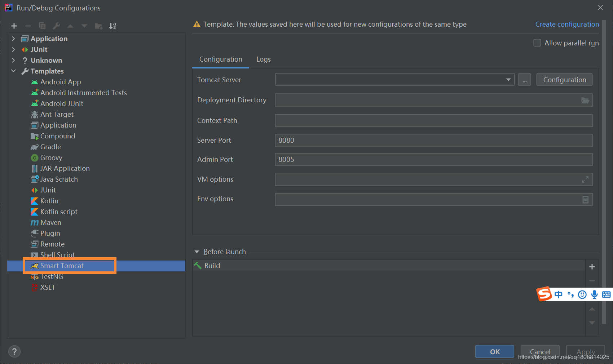
Task: Select the Remote template
Action: 52,244
